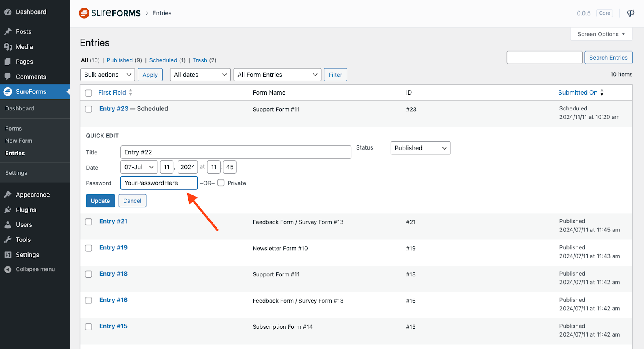Click the Appearance brush icon
The image size is (644, 349).
pos(8,195)
